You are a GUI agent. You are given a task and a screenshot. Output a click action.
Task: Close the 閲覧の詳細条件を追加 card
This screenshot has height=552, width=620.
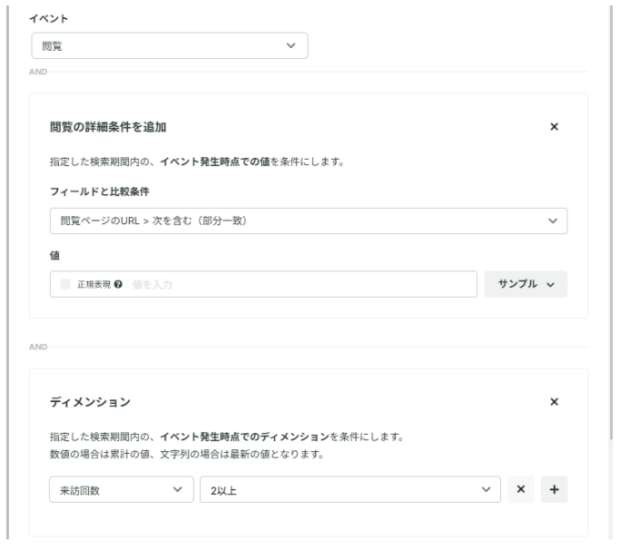point(555,127)
